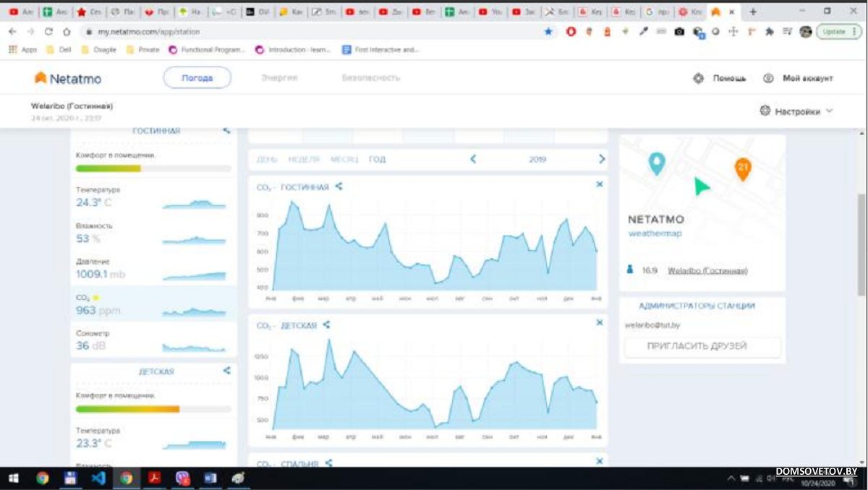The width and height of the screenshot is (868, 490).
Task: Click the page vertical scrollbar
Action: 861,244
